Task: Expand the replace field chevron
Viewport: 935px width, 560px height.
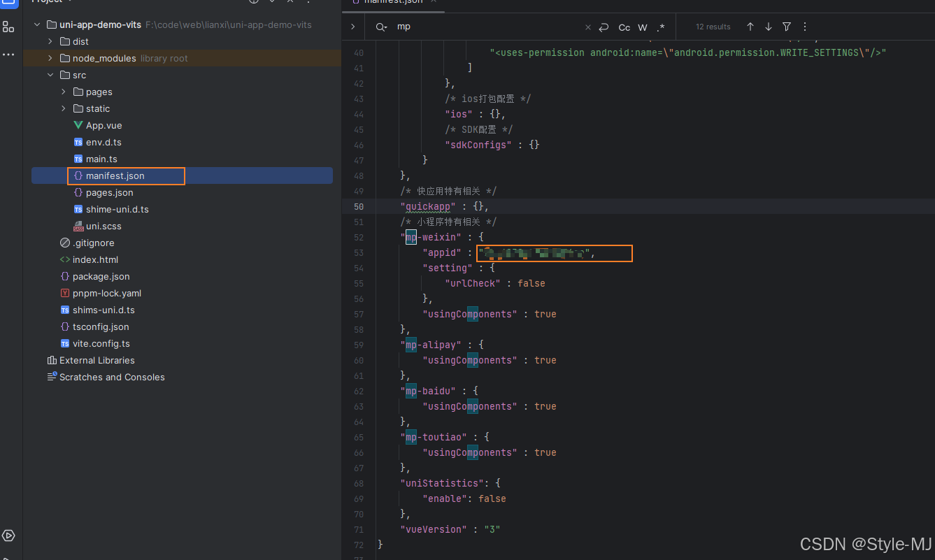Action: pos(352,27)
